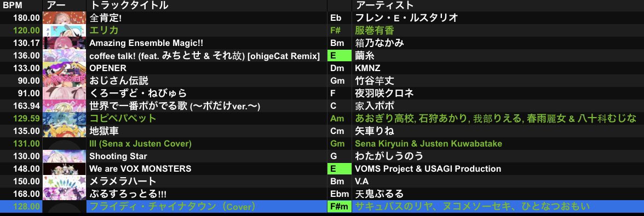Image resolution: width=644 pixels, height=216 pixels.
Task: Select track title OPENER
Action: pyautogui.click(x=108, y=68)
